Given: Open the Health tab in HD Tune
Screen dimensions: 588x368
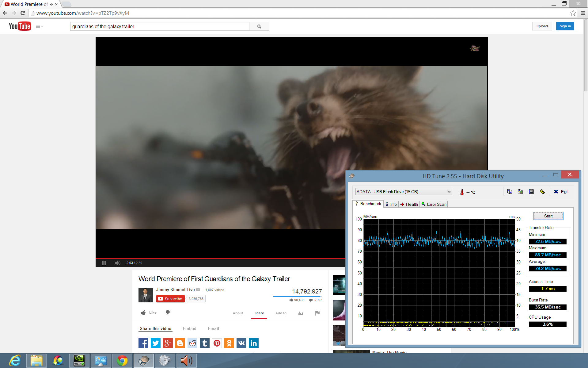Looking at the screenshot, I should point(409,204).
